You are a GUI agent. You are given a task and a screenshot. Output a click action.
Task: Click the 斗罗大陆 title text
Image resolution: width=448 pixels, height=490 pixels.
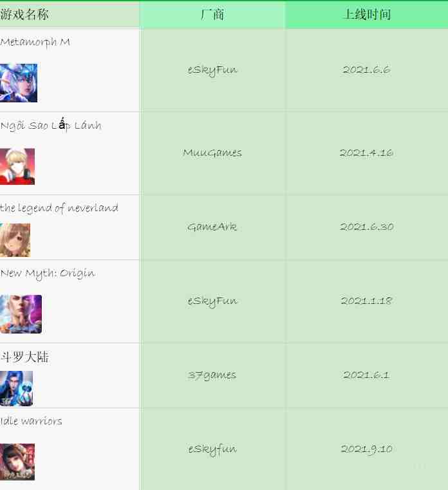24,357
